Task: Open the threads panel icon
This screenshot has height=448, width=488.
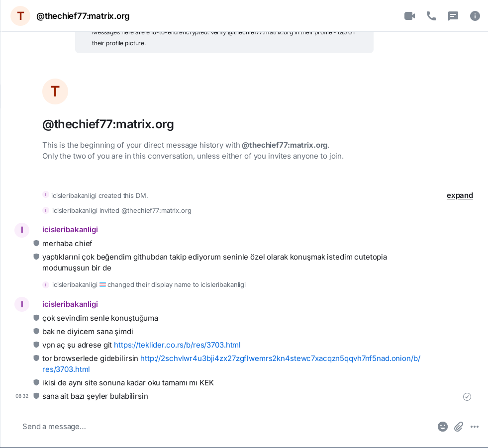Action: (x=453, y=16)
